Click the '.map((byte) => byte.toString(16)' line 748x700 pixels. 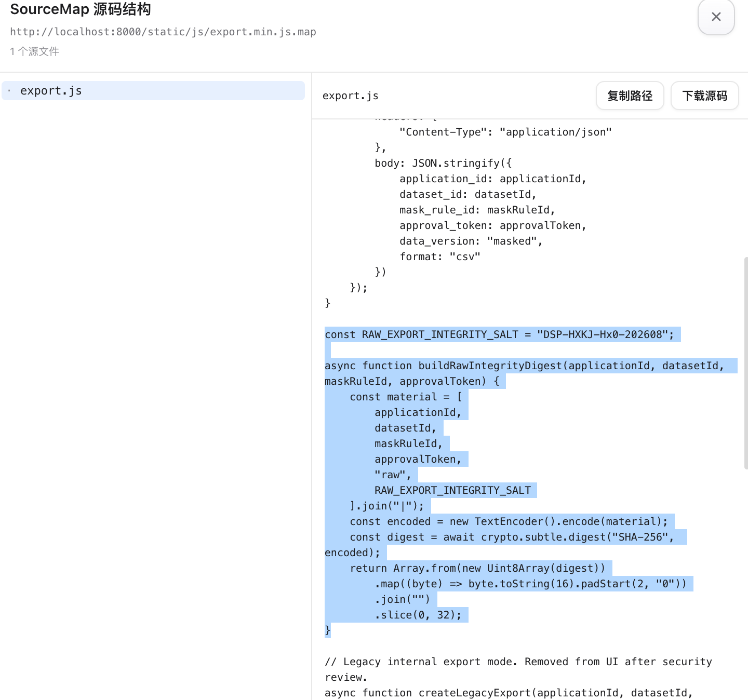(530, 584)
